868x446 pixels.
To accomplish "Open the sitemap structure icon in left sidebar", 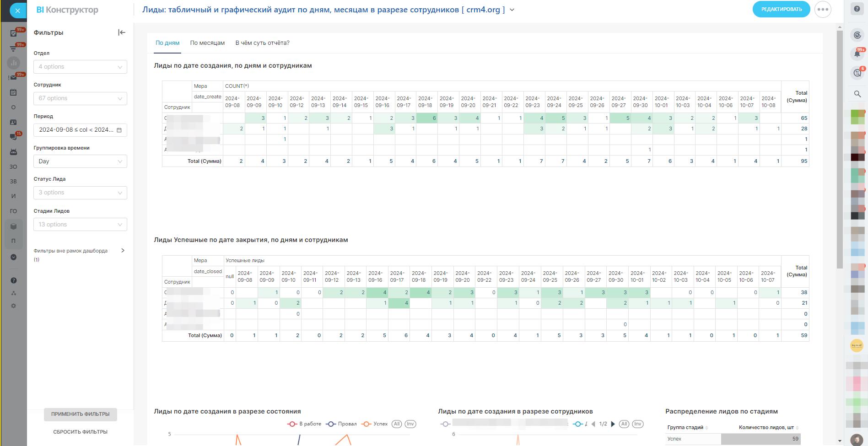I will (x=14, y=293).
